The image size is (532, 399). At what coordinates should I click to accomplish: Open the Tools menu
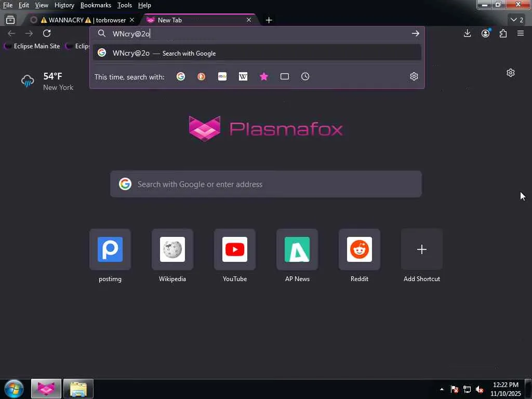click(125, 5)
